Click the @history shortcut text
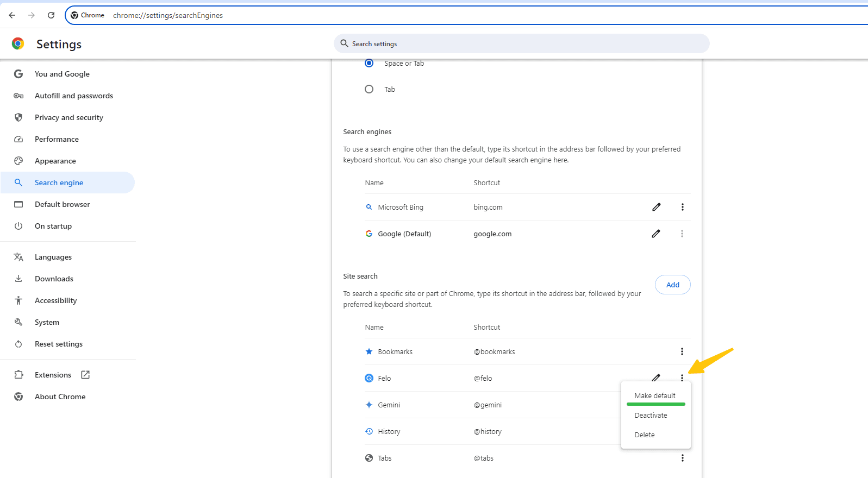This screenshot has height=478, width=868. pyautogui.click(x=488, y=431)
